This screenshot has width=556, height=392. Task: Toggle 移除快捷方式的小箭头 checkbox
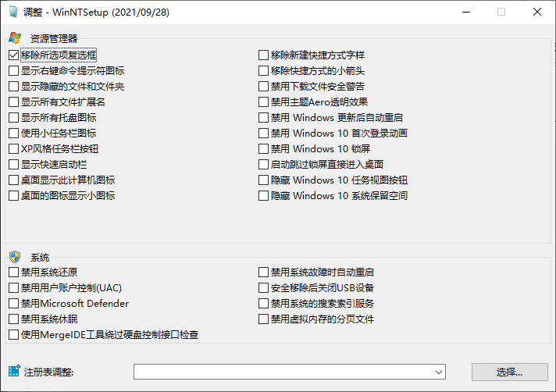click(x=263, y=71)
